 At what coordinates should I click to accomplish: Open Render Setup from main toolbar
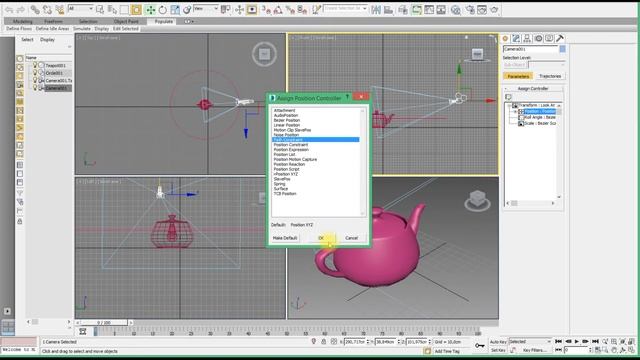470,9
